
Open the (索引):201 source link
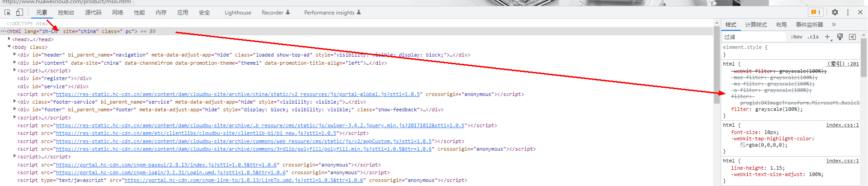click(x=843, y=64)
